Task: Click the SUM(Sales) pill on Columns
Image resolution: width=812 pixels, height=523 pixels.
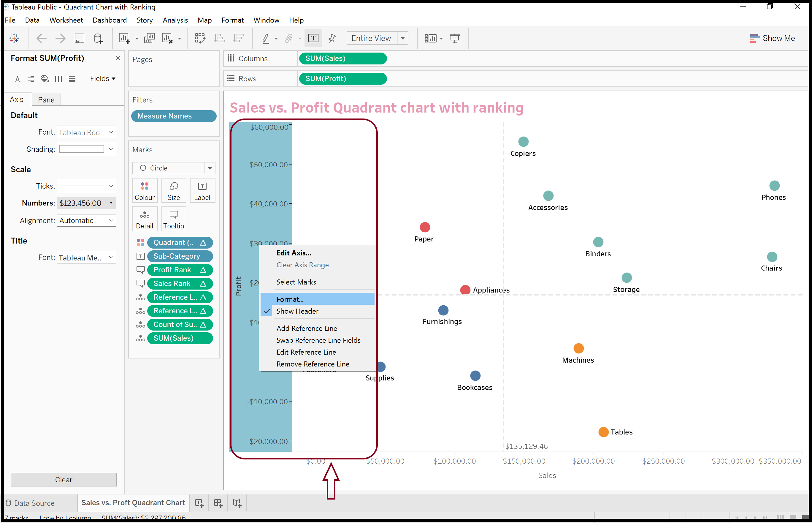Action: [x=343, y=59]
